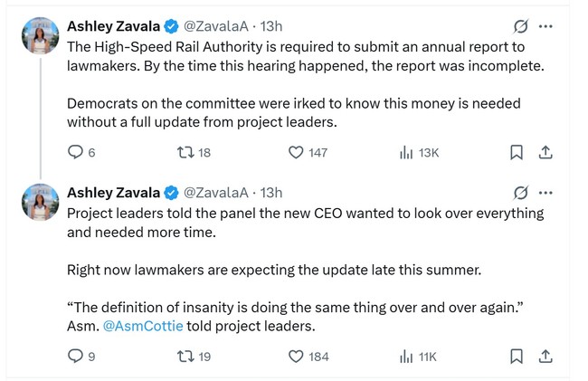This screenshot has width=588, height=381.
Task: Open the @ZavalaA handle on second tweet
Action: [215, 193]
